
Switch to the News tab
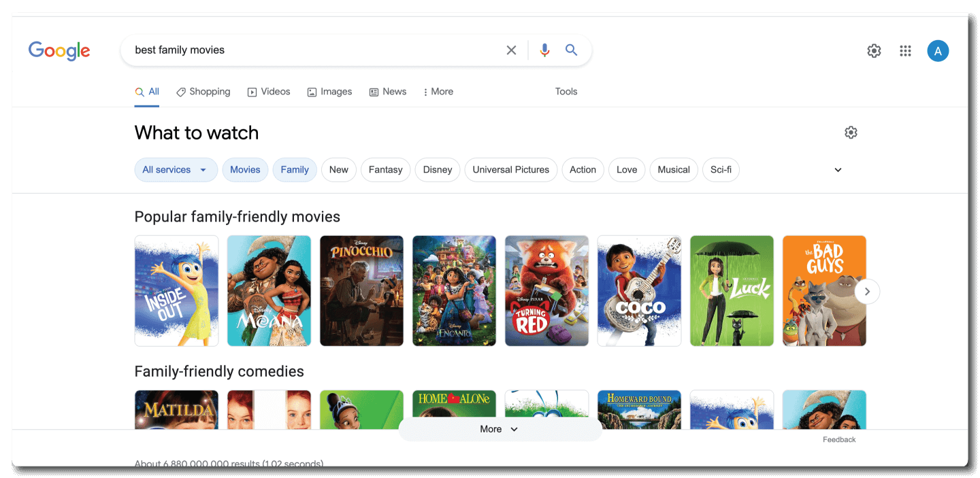(388, 92)
